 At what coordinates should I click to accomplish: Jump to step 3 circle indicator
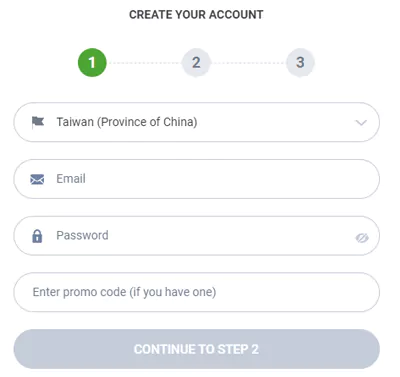point(300,63)
